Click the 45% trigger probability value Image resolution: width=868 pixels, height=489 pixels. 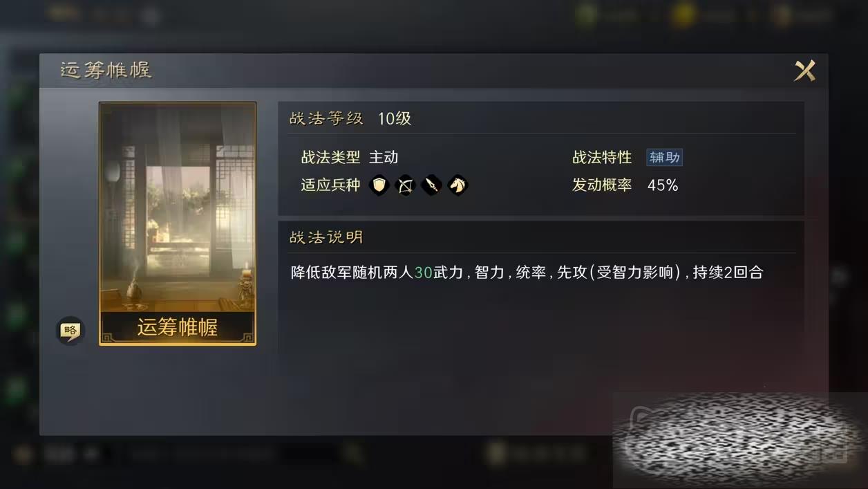click(x=662, y=185)
